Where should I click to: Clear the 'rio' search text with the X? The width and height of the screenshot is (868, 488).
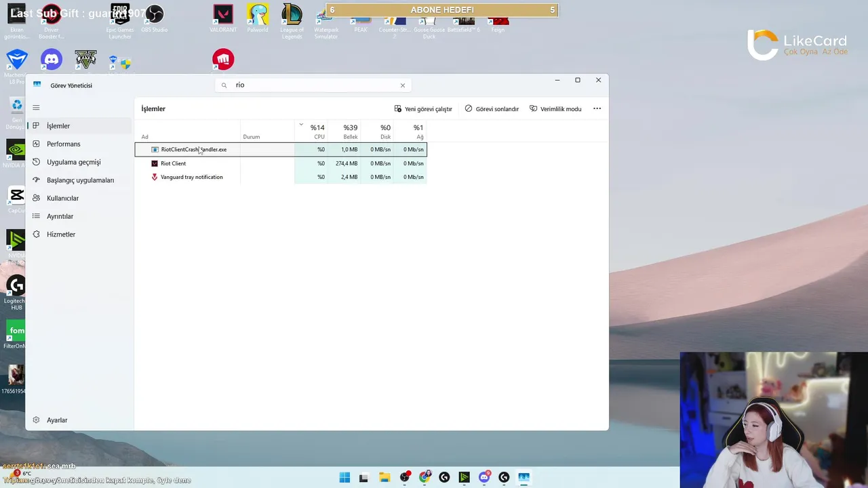tap(402, 85)
